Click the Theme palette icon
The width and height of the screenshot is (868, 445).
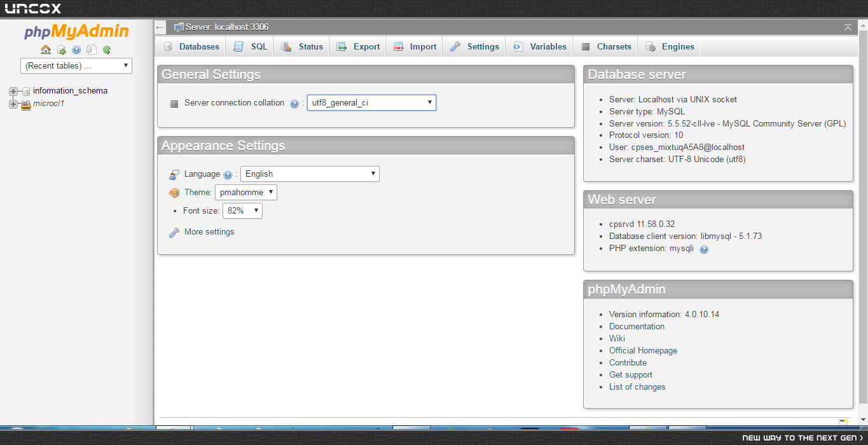(x=174, y=193)
